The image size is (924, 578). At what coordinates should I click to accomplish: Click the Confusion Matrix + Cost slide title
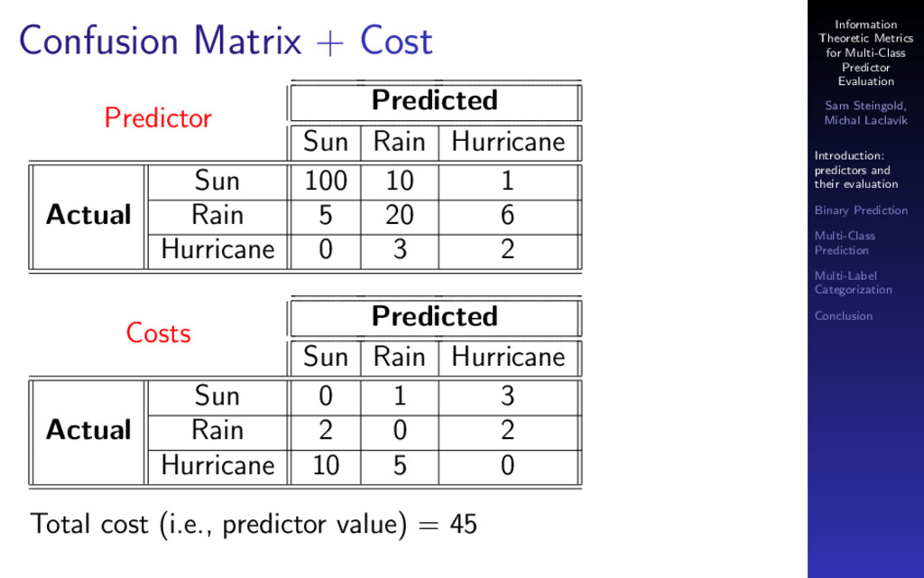[x=226, y=41]
